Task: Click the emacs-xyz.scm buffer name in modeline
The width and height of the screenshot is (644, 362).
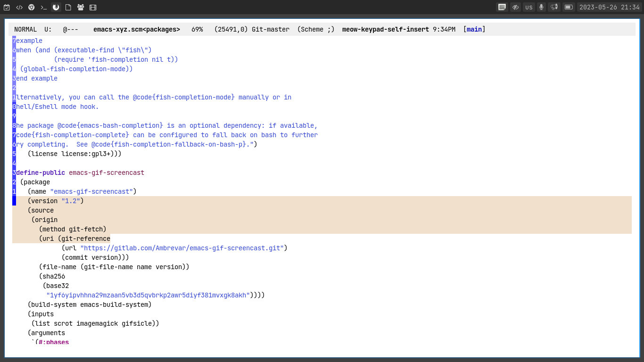Action: coord(136,29)
